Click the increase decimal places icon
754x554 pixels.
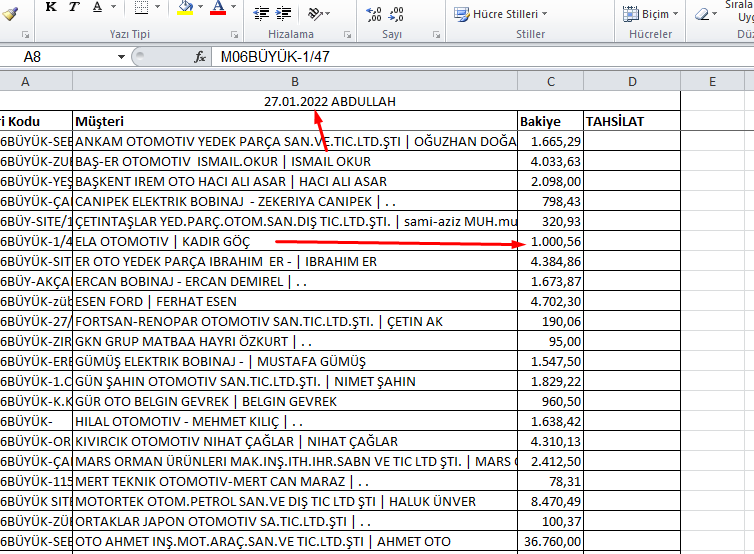(374, 14)
